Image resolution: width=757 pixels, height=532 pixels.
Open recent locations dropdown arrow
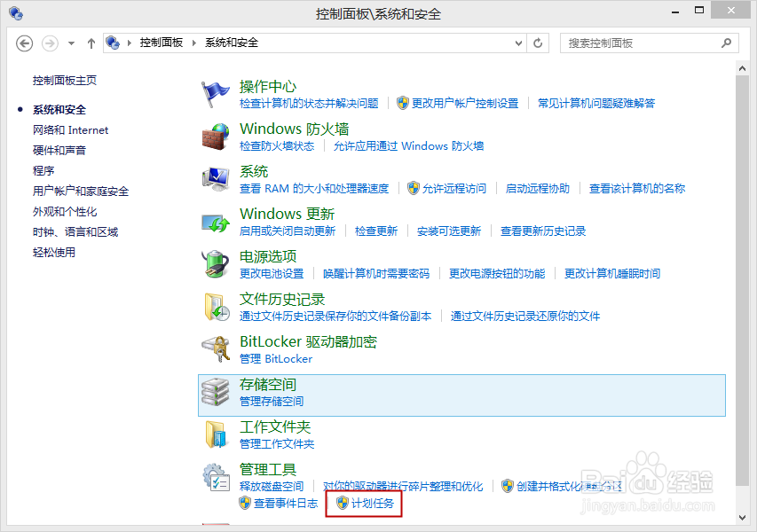tap(72, 43)
